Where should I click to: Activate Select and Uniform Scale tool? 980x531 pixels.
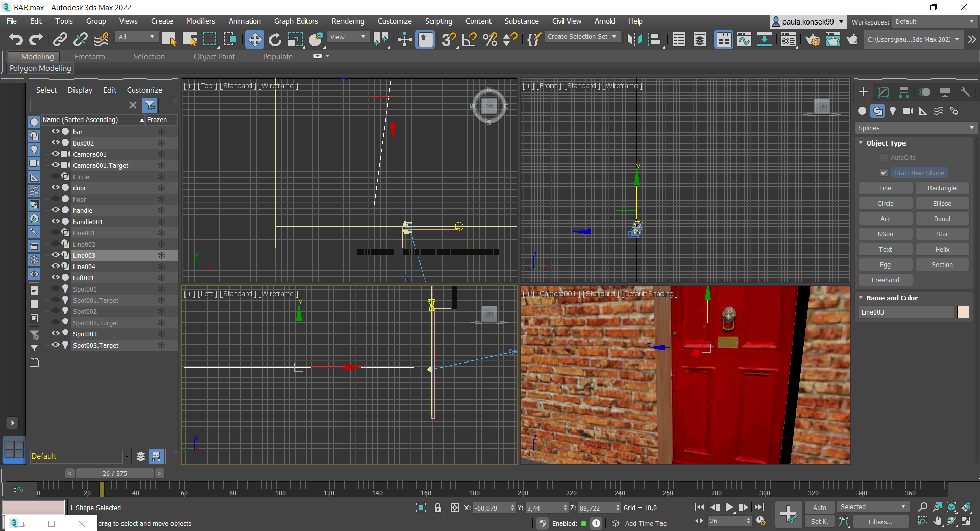[x=295, y=39]
